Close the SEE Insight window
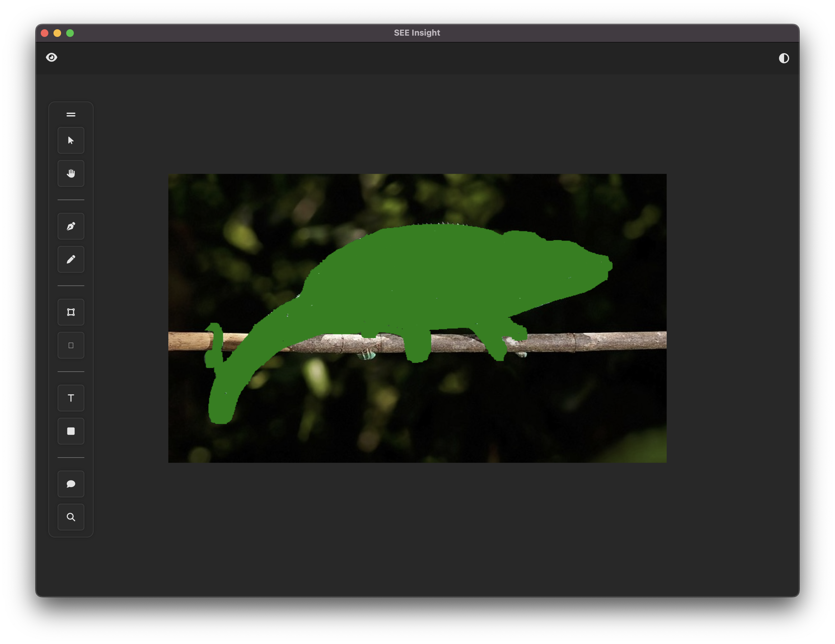The width and height of the screenshot is (835, 644). (45, 33)
